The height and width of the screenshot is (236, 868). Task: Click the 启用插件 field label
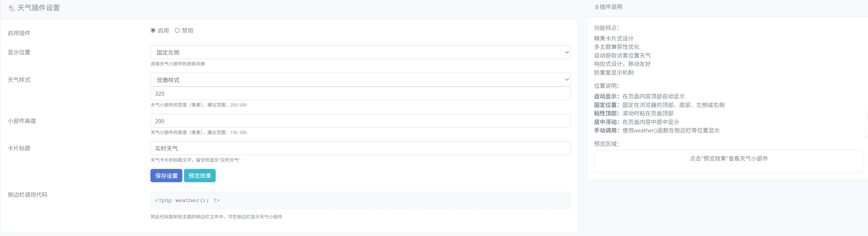click(19, 33)
